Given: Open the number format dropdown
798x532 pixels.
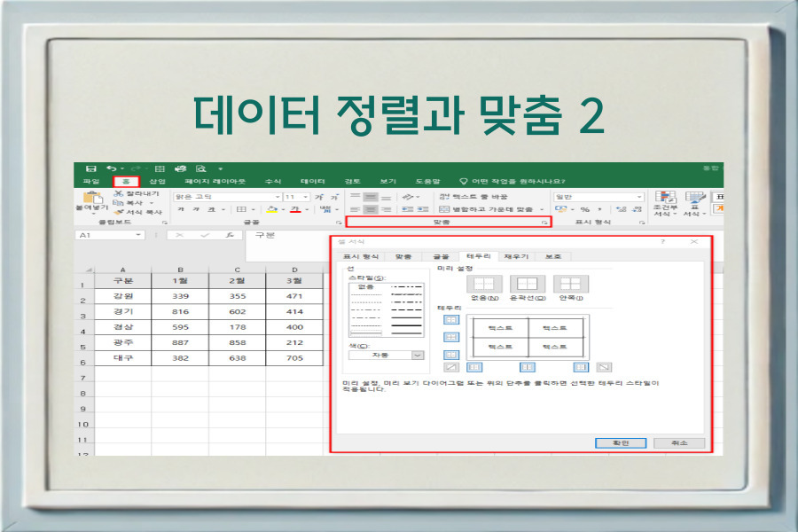Looking at the screenshot, I should 639,197.
